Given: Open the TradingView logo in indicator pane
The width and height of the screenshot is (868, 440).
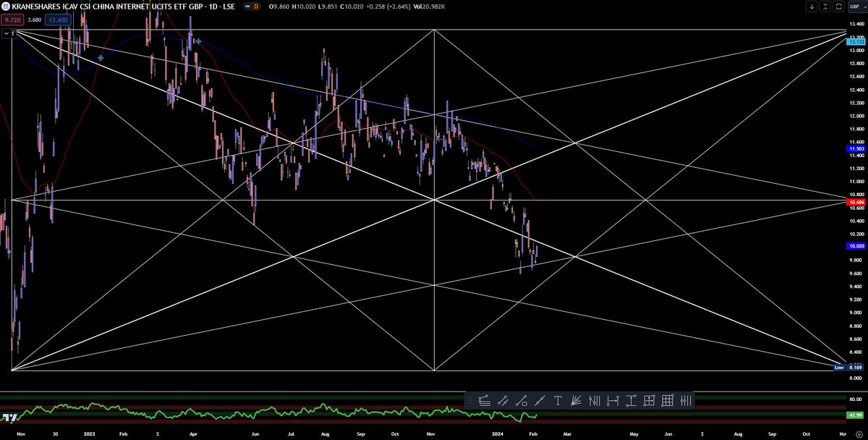Looking at the screenshot, I should point(9,418).
